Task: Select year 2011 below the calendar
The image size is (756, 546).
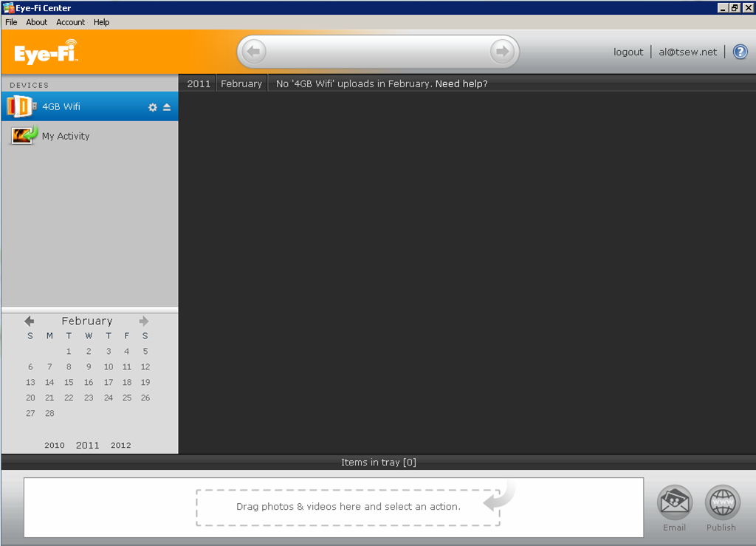Action: tap(87, 446)
